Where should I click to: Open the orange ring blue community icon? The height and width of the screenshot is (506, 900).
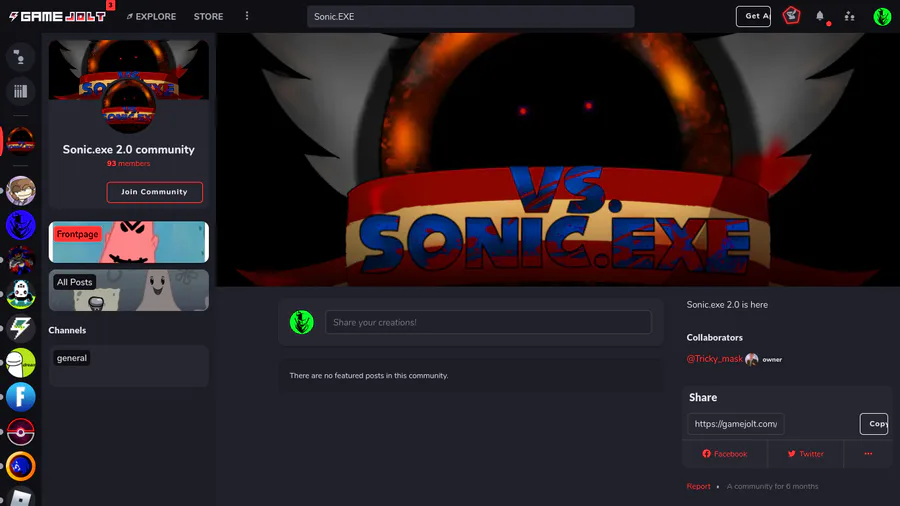[x=21, y=466]
